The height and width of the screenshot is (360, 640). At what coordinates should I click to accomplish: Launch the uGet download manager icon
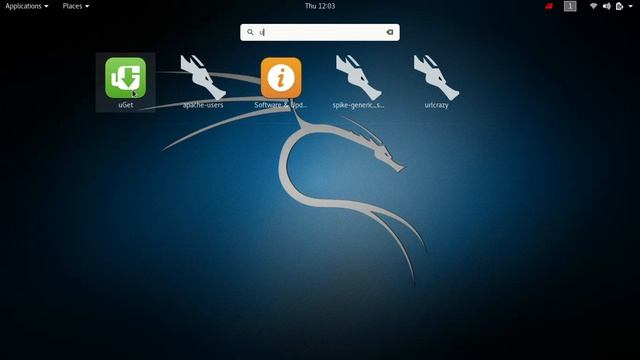[125, 78]
